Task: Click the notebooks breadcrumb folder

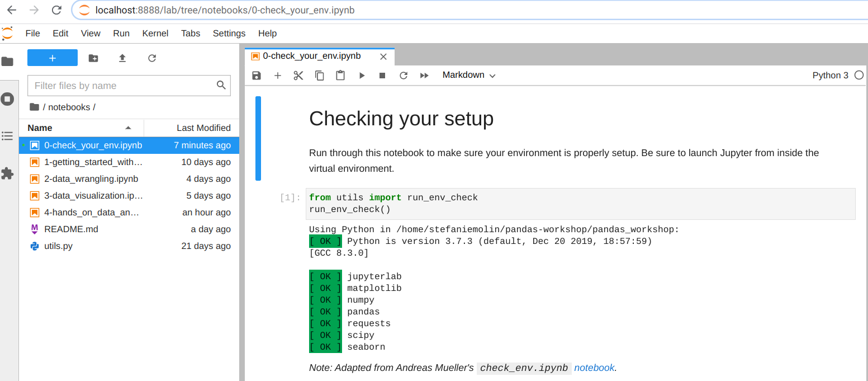Action: pos(69,107)
